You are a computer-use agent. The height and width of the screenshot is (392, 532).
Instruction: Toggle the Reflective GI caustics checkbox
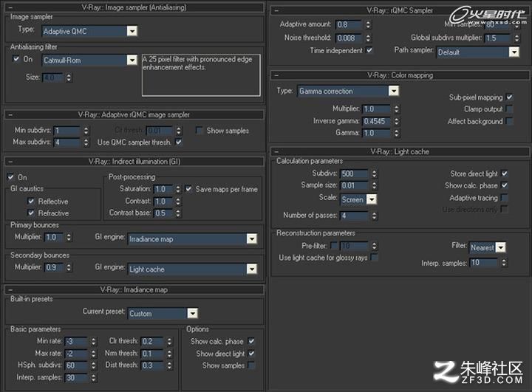31,201
